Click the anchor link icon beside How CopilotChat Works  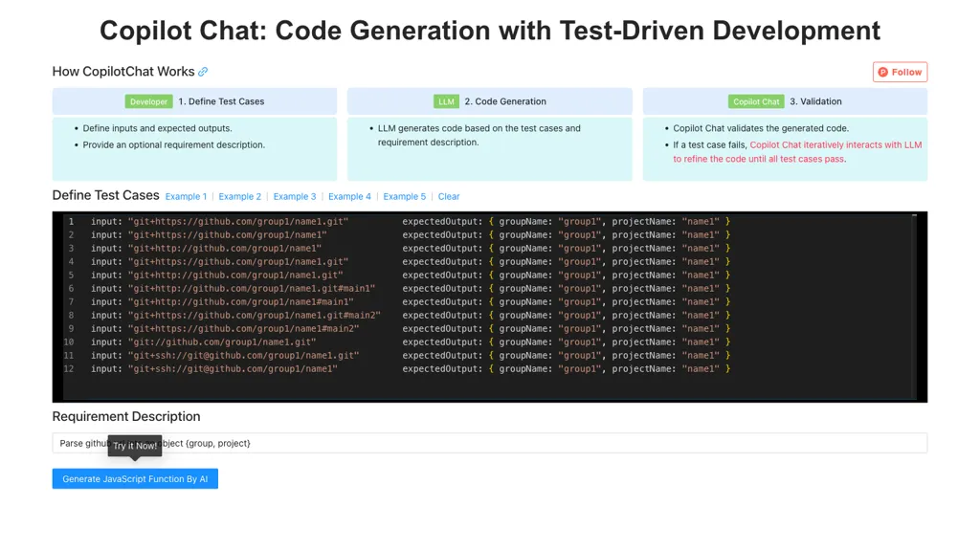tap(201, 71)
